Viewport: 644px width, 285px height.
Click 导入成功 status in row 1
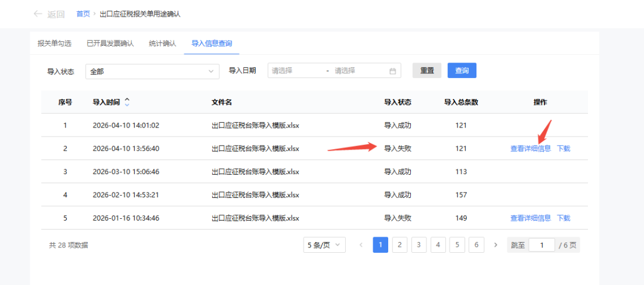click(398, 125)
